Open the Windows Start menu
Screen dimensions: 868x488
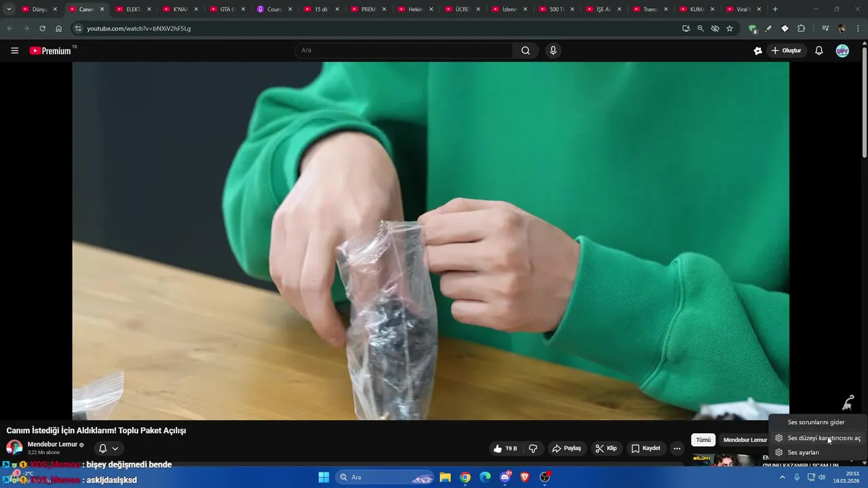point(323,477)
